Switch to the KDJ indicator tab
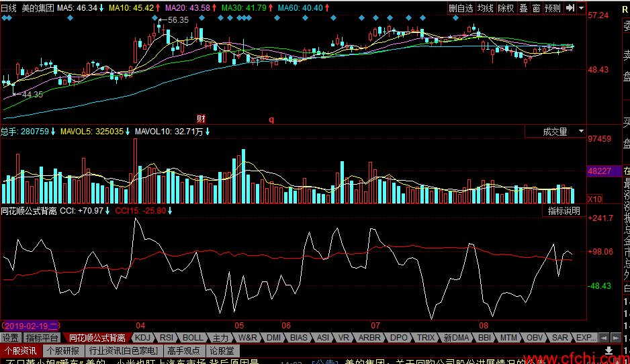The width and height of the screenshot is (630, 364). click(142, 338)
